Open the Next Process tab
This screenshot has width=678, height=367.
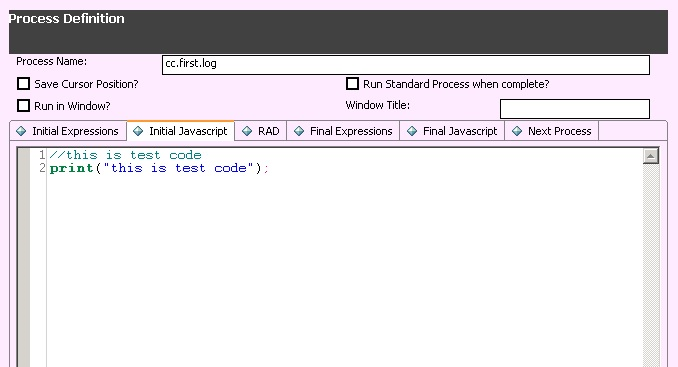552,131
